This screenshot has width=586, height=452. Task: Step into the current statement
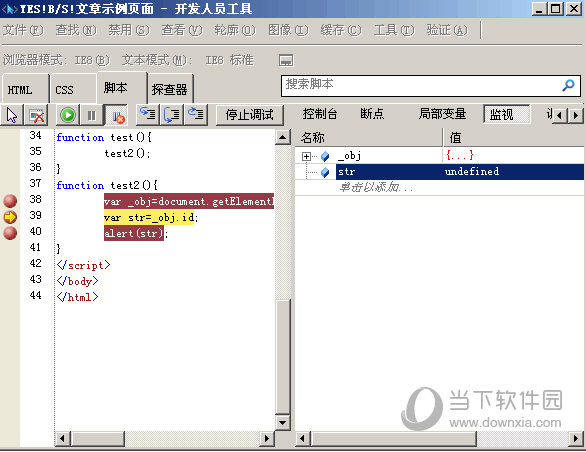click(148, 114)
